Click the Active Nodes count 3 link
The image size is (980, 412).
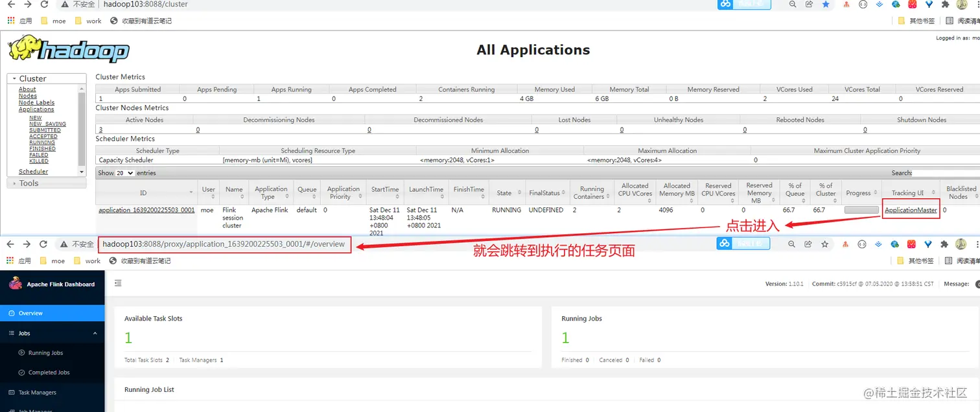click(x=100, y=130)
